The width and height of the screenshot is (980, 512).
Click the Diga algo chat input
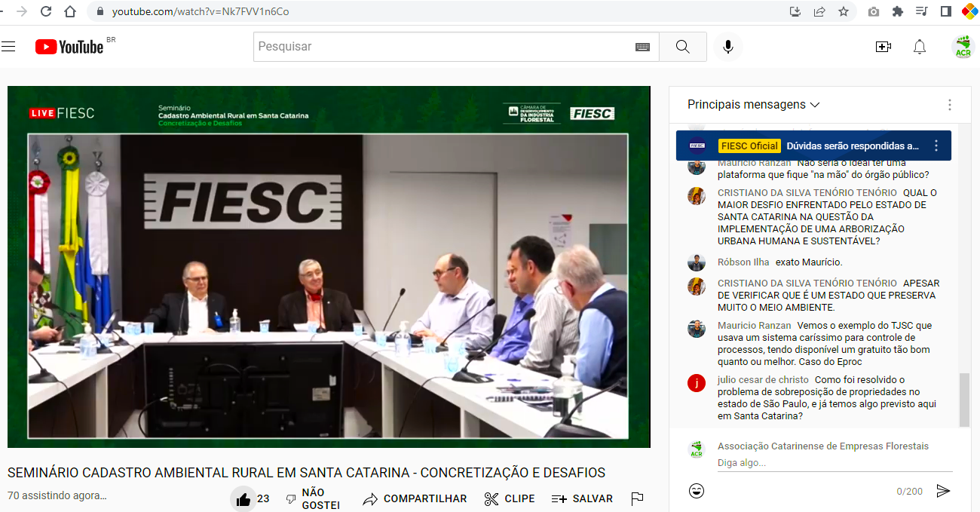(835, 463)
